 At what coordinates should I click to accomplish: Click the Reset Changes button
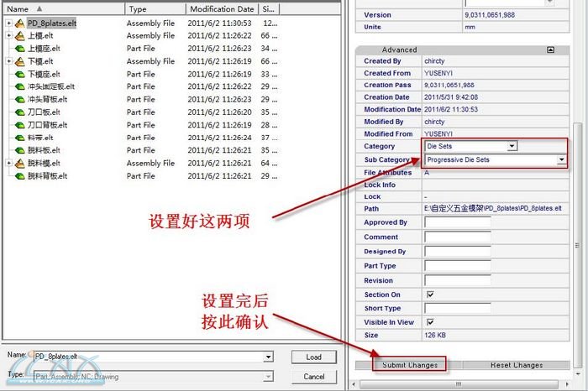pyautogui.click(x=517, y=365)
